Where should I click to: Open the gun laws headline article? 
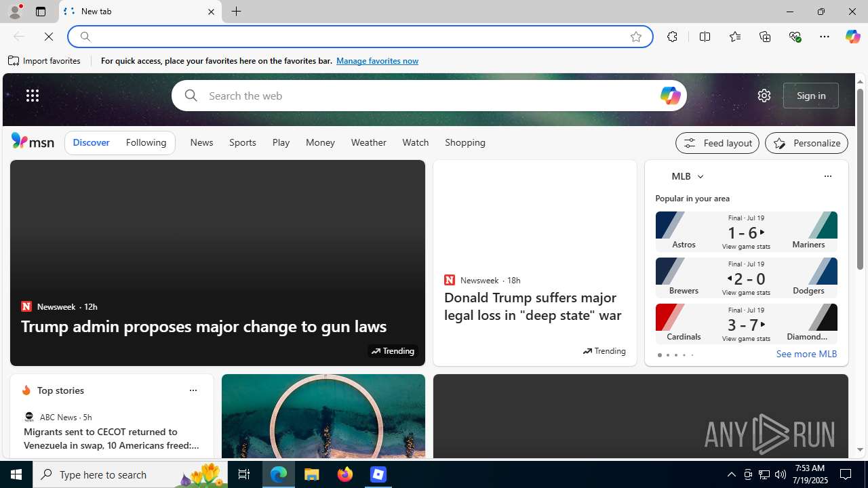(x=203, y=326)
